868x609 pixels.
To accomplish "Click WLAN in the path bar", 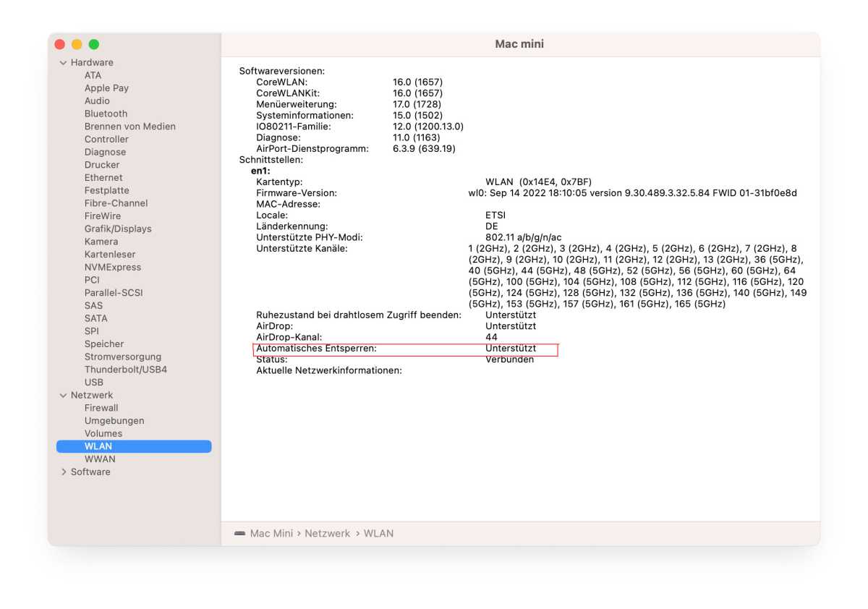I will pyautogui.click(x=378, y=534).
